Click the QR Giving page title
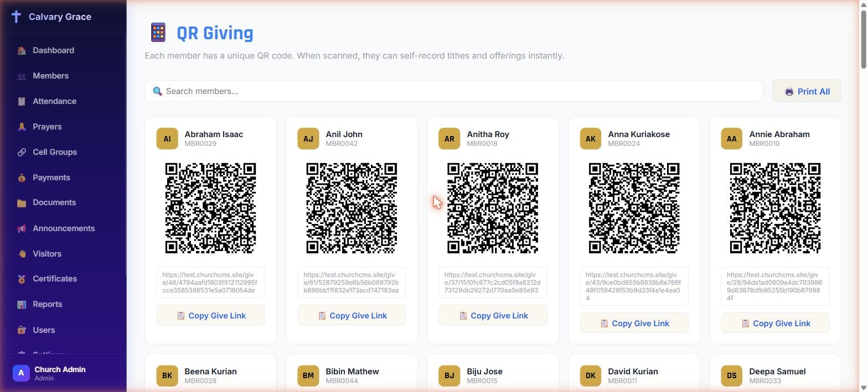Image resolution: width=868 pixels, height=392 pixels. coord(215,33)
